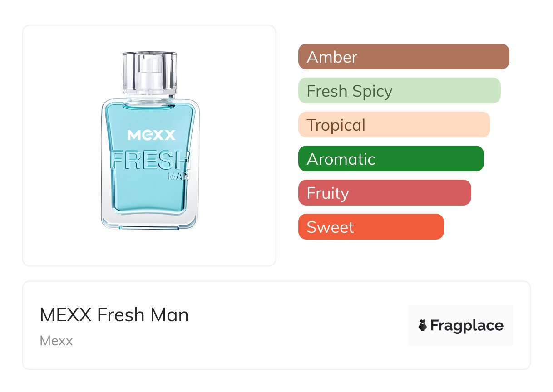
Task: Click the Fragplace wordmark text
Action: click(x=467, y=325)
